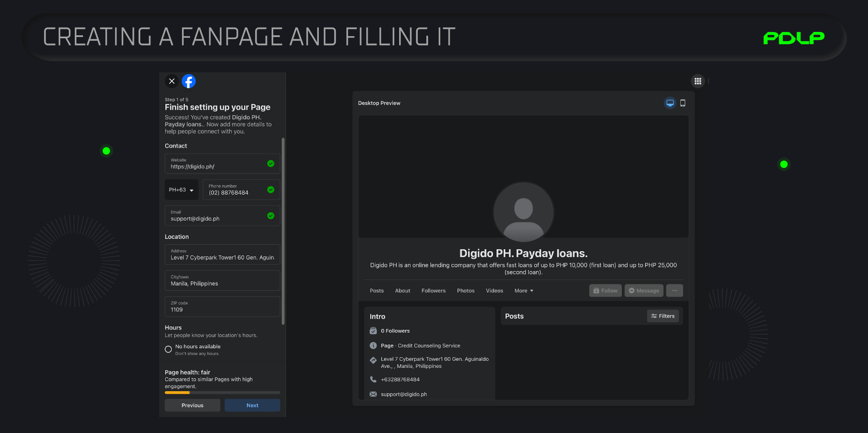Open the Posts tab in preview
The width and height of the screenshot is (868, 433).
(x=377, y=291)
